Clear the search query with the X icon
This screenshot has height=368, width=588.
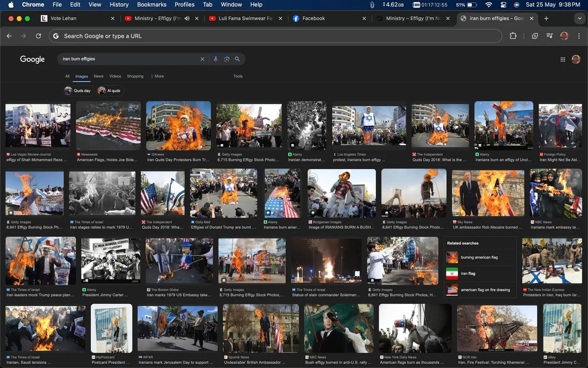203,59
